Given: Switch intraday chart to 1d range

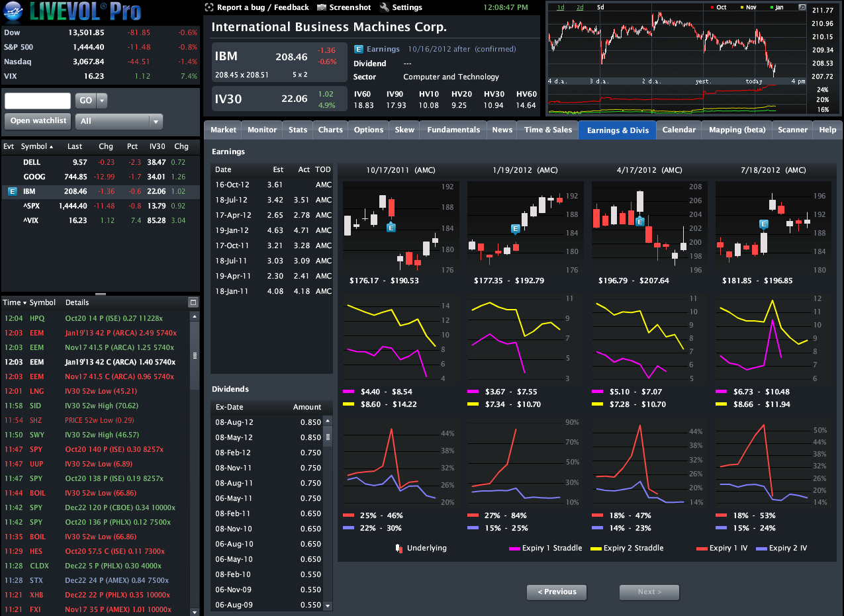Looking at the screenshot, I should 561,7.
